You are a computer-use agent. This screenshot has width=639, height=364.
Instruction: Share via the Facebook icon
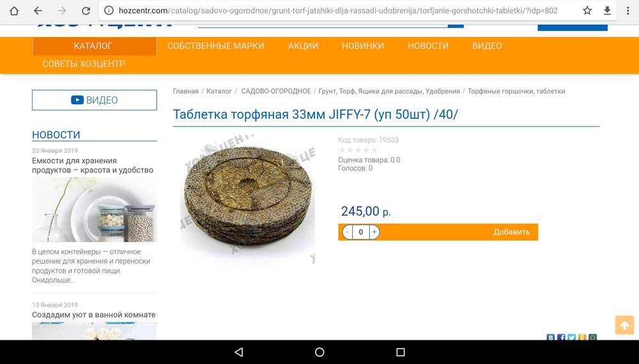pyautogui.click(x=561, y=337)
